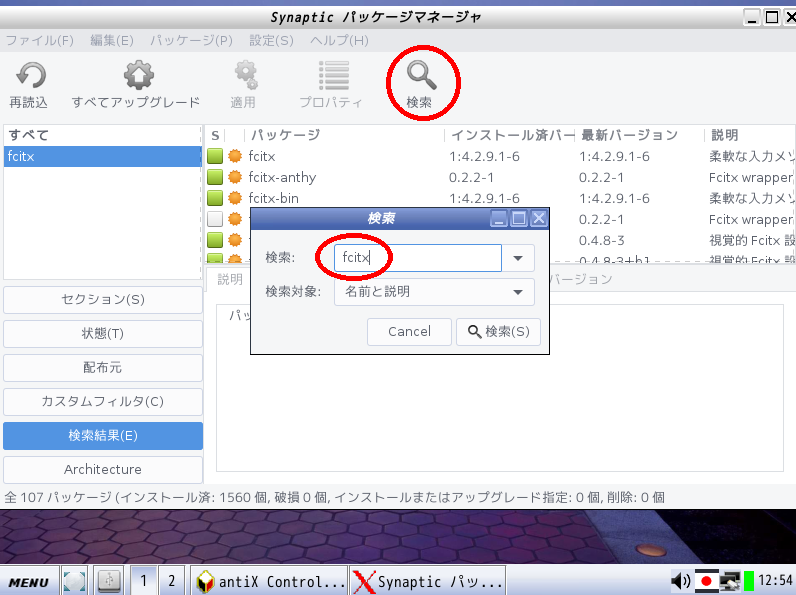Image resolution: width=796 pixels, height=595 pixels.
Task: Open the パッケージ(P) menu
Action: pos(191,41)
